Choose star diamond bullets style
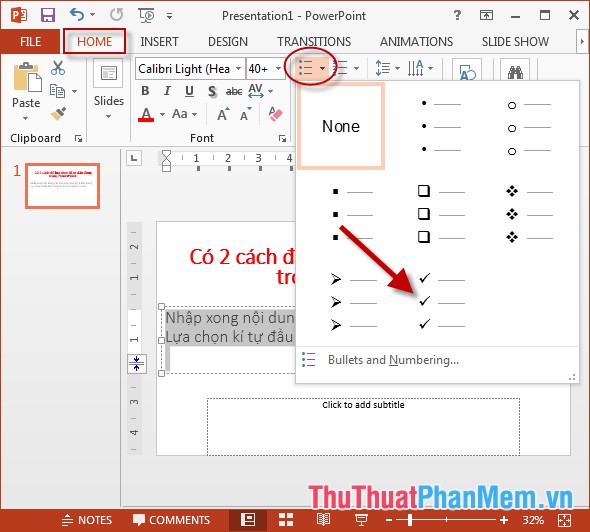 [x=529, y=214]
